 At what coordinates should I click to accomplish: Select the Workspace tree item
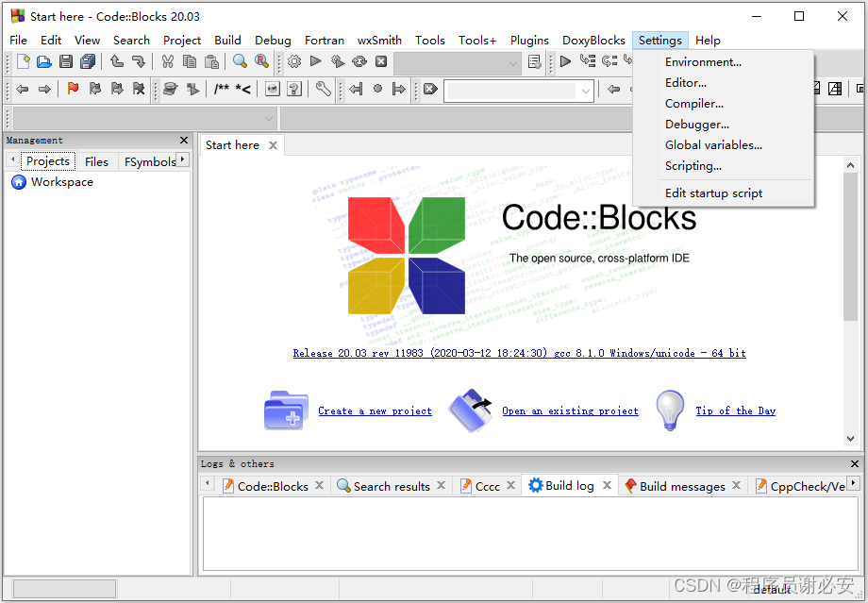(62, 181)
